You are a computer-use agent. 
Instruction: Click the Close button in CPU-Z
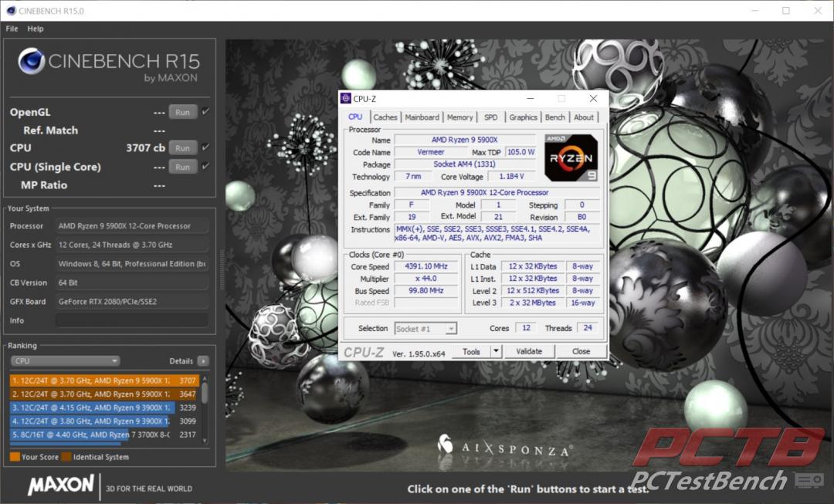point(581,351)
